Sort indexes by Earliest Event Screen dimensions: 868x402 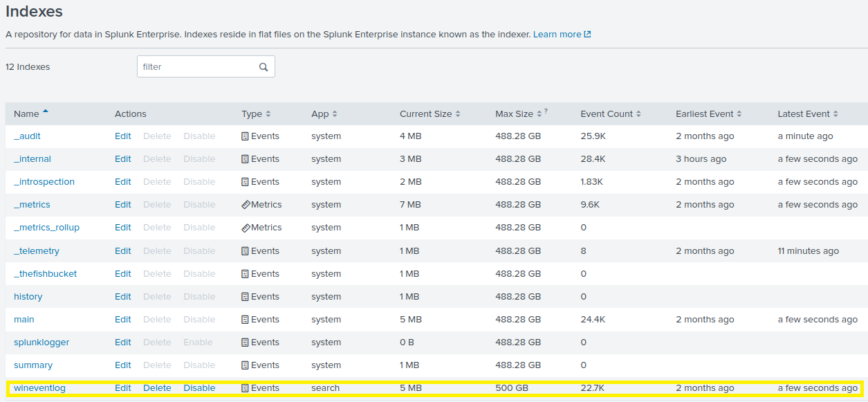coord(709,114)
